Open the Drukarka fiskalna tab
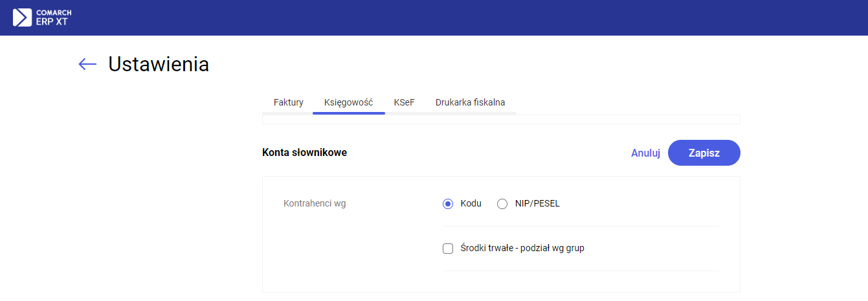Image resolution: width=868 pixels, height=301 pixels. pos(470,102)
